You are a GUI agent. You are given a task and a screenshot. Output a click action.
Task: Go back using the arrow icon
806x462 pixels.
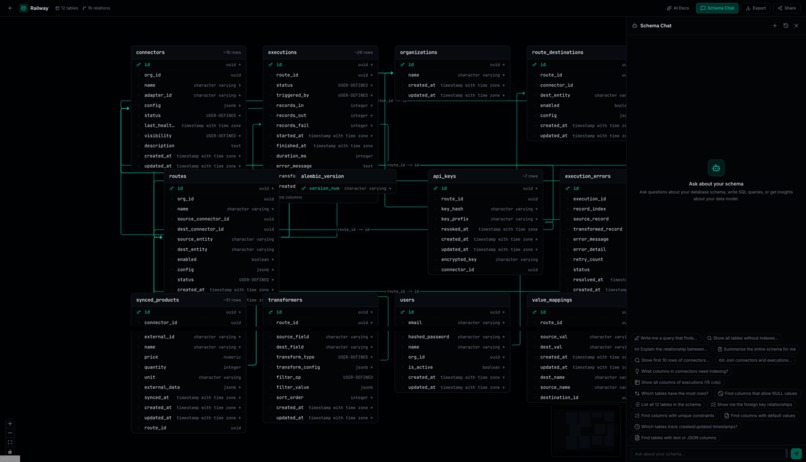[10, 8]
